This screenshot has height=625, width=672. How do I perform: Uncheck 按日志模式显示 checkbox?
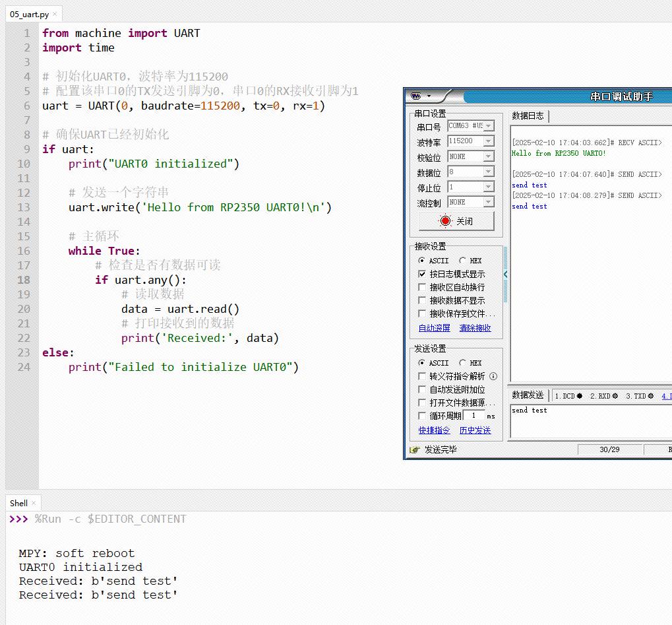click(x=422, y=274)
